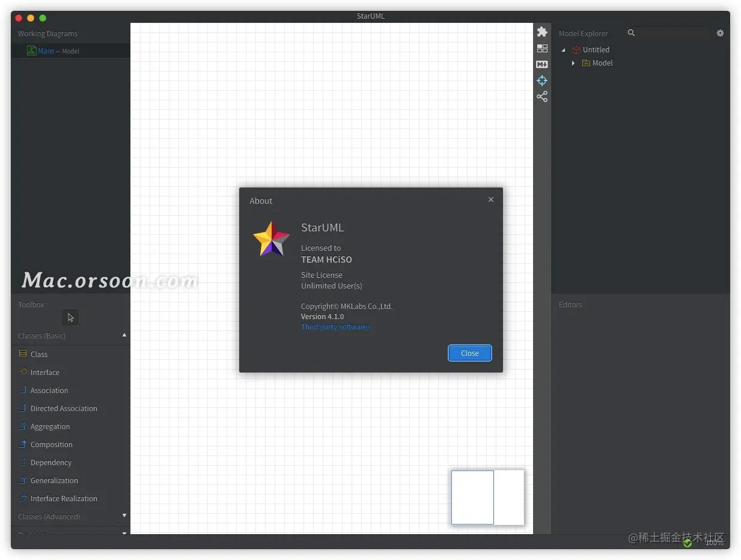Click the minimap viewport thumbnail
The height and width of the screenshot is (560, 741).
(x=472, y=498)
